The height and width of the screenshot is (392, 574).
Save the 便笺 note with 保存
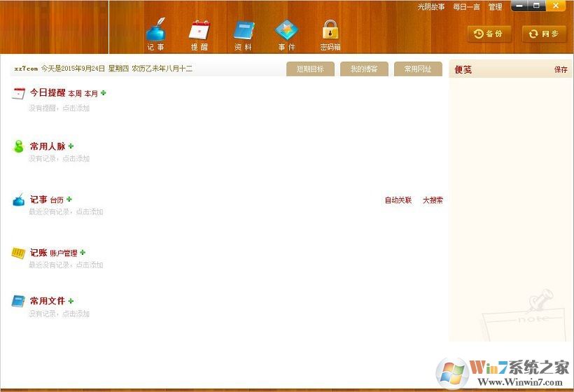[561, 69]
